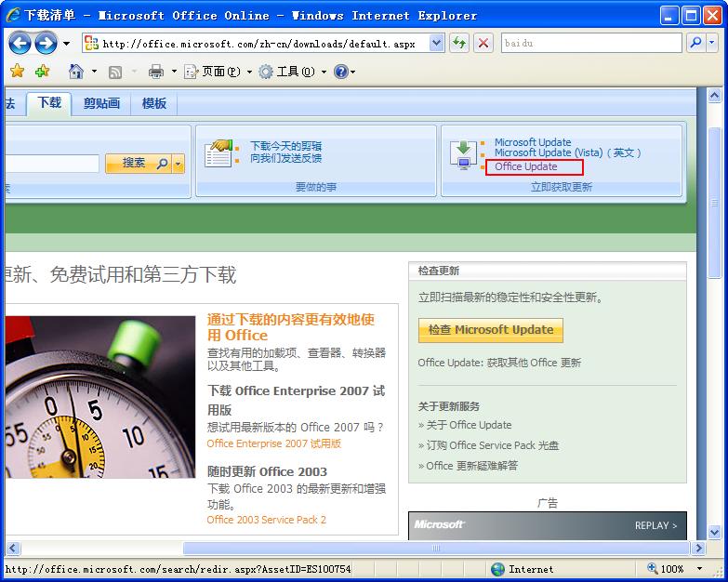This screenshot has height=582, width=728.
Task: Click the vertical scrollbar down arrow
Action: 714,532
